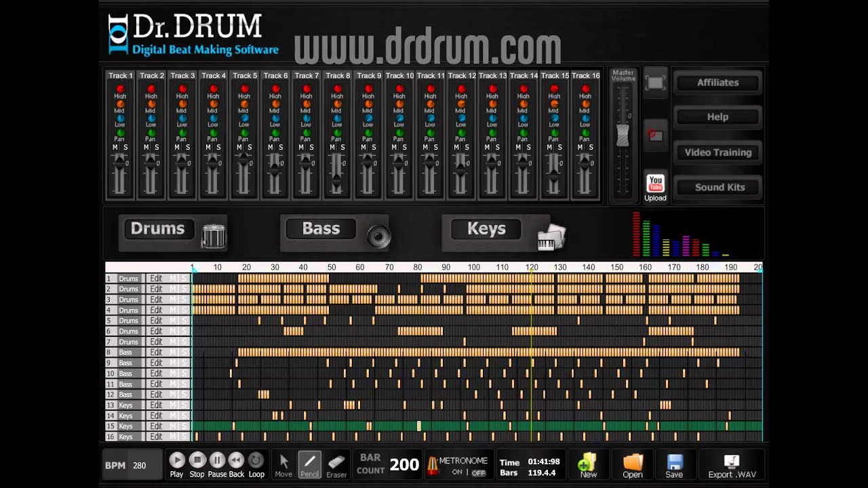Click the metronome icon
This screenshot has height=488, width=868.
(431, 465)
